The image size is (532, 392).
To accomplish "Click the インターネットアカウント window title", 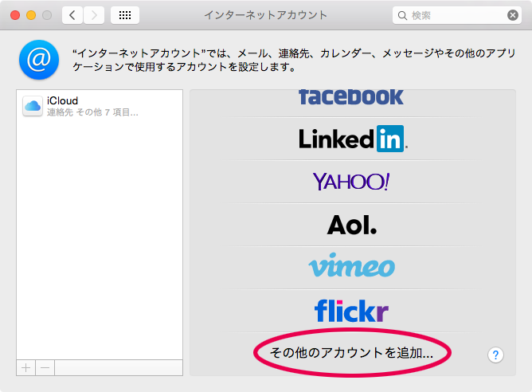I will click(x=266, y=15).
